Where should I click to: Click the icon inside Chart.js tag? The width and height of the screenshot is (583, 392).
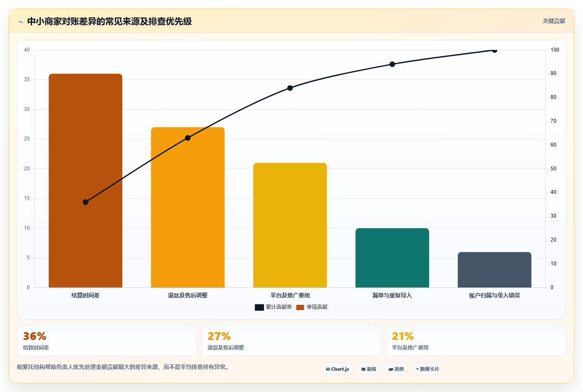[328, 369]
